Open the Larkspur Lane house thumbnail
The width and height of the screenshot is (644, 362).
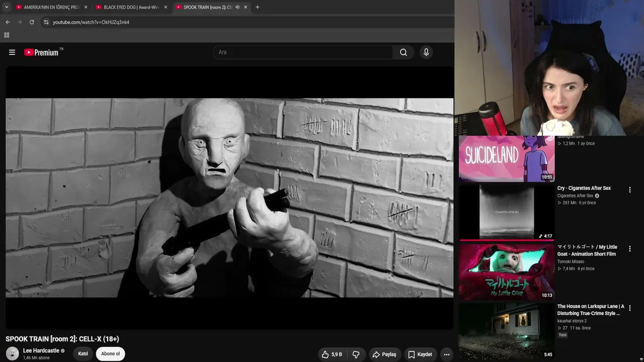pyautogui.click(x=507, y=331)
